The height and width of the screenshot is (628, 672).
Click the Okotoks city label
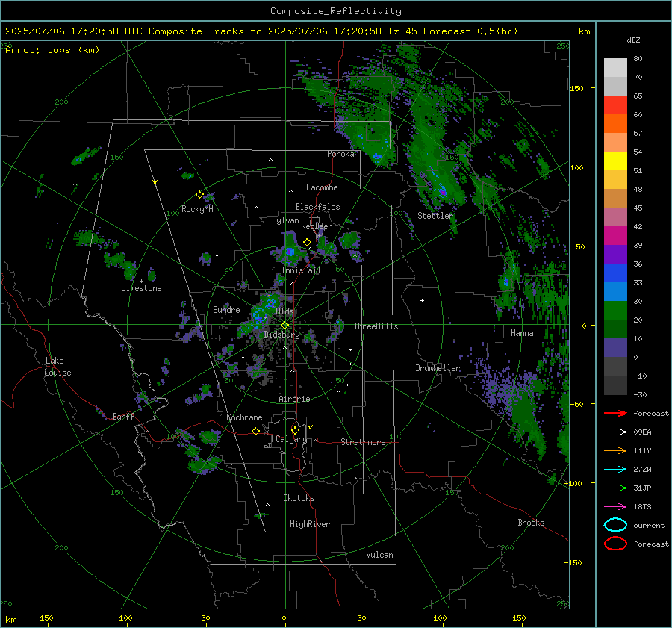tap(299, 498)
